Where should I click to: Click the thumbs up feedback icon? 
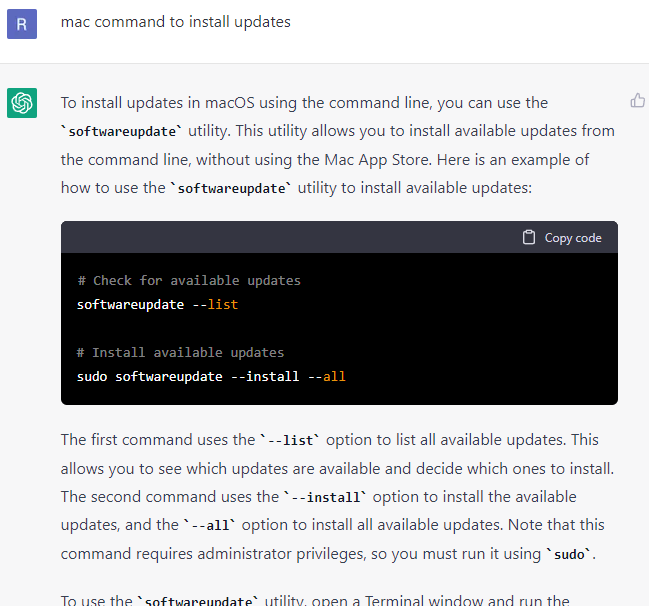pos(638,101)
